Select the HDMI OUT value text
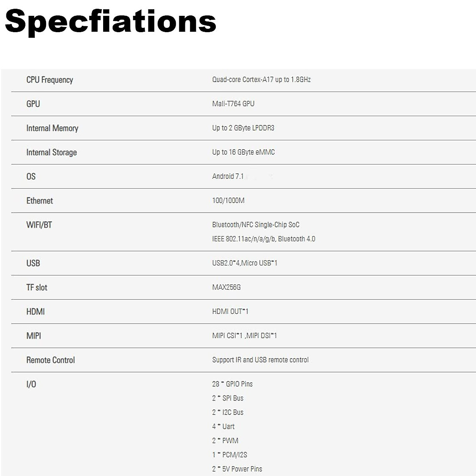The width and height of the screenshot is (476, 476). point(230,311)
